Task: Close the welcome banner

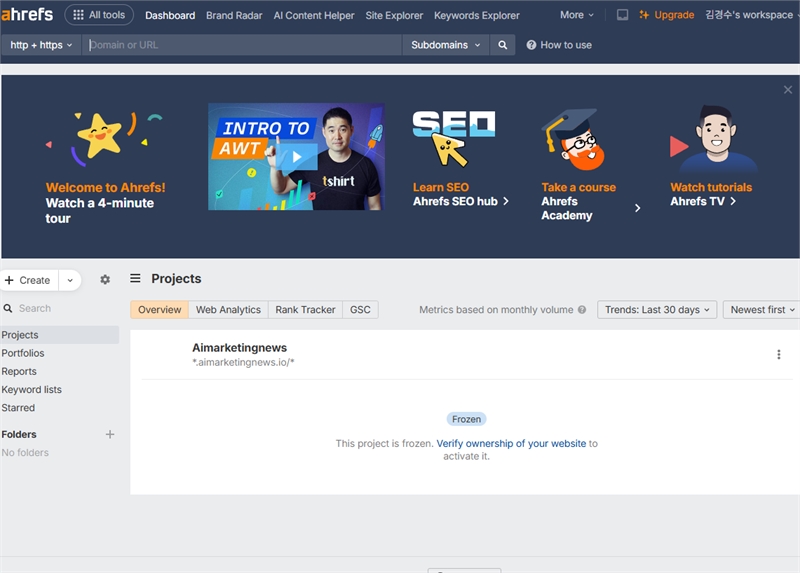Action: coord(788,90)
